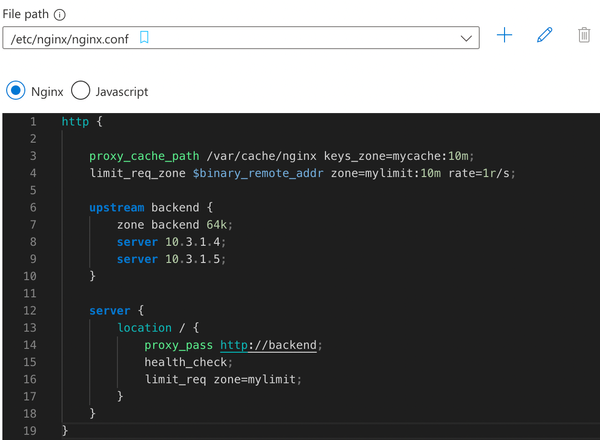Screen dimensions: 600x440
Task: Click the trash can delete icon
Action: click(x=584, y=35)
